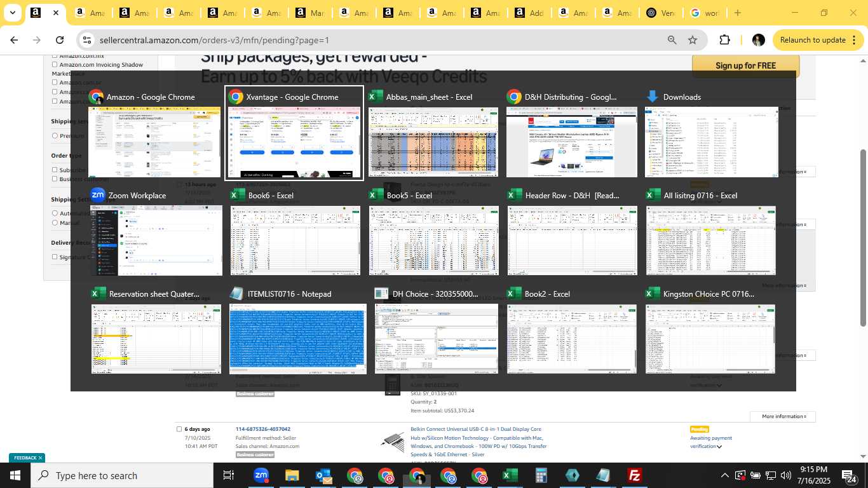The image size is (868, 488).
Task: Open Outlook from the taskbar
Action: (323, 475)
